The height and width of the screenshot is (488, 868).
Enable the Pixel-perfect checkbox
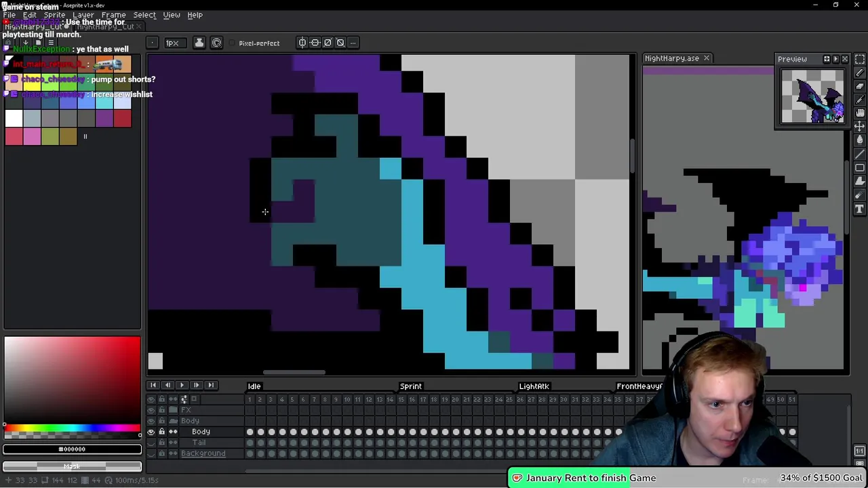pos(254,43)
